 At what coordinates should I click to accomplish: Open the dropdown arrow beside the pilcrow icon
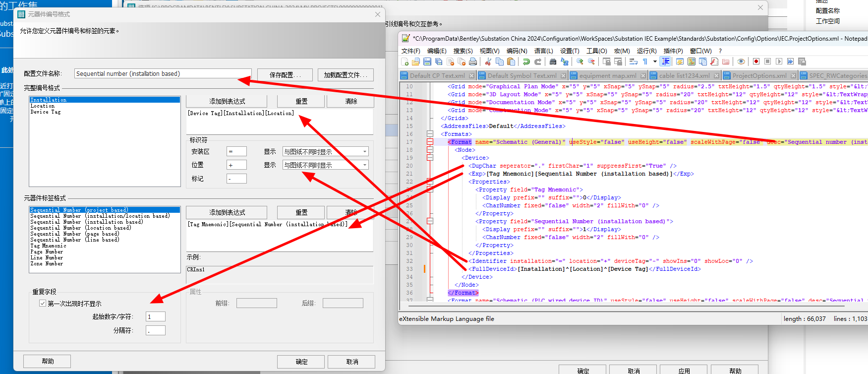[x=655, y=62]
